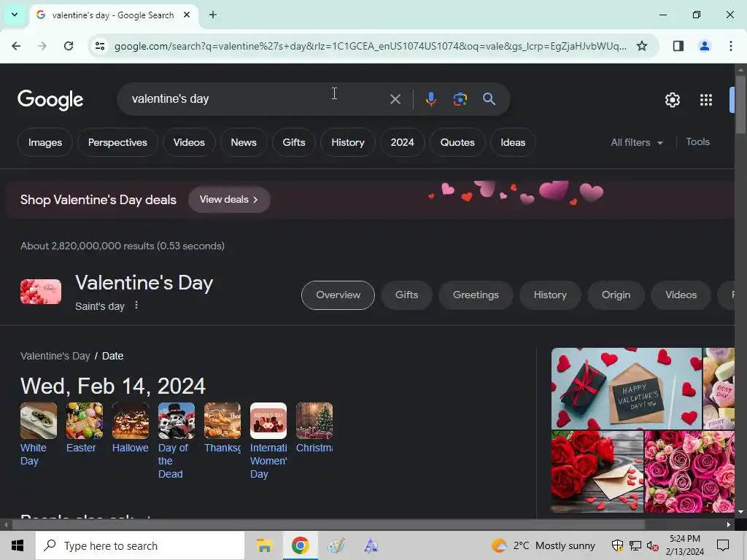Click the browser back arrow

(16, 46)
